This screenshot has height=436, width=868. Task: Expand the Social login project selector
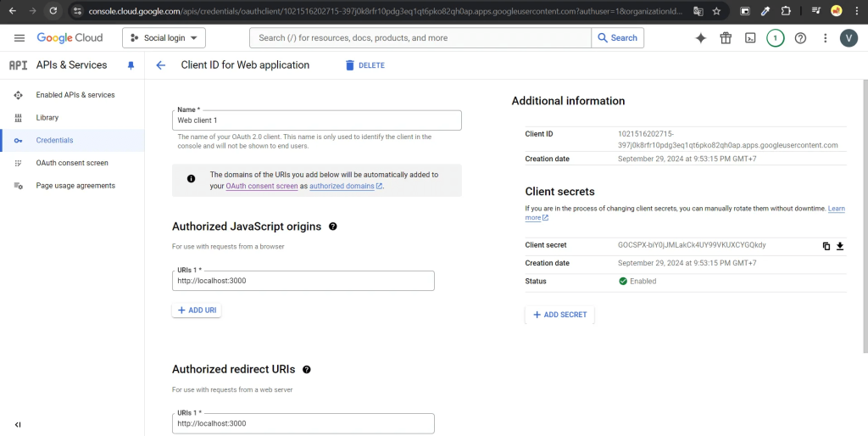pos(164,38)
